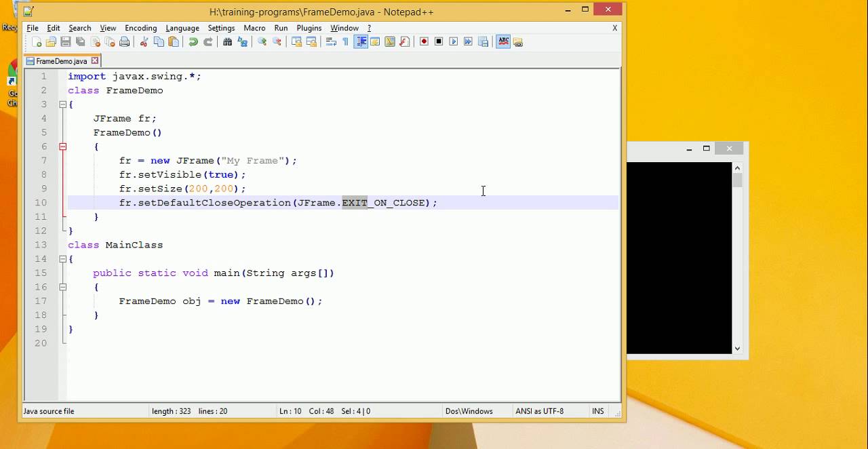Start macro recording with red circle
Image resolution: width=868 pixels, height=449 pixels.
tap(424, 42)
